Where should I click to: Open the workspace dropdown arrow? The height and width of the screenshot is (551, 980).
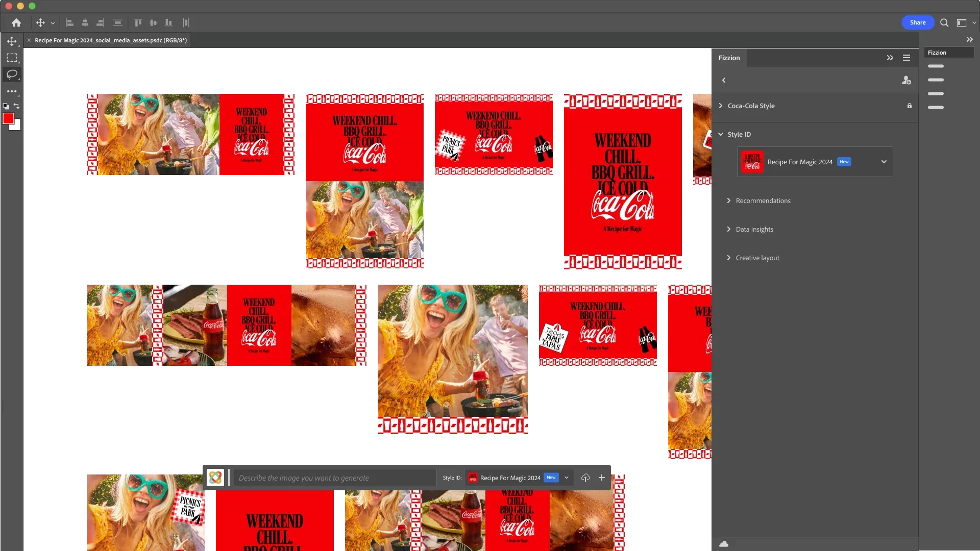(974, 23)
